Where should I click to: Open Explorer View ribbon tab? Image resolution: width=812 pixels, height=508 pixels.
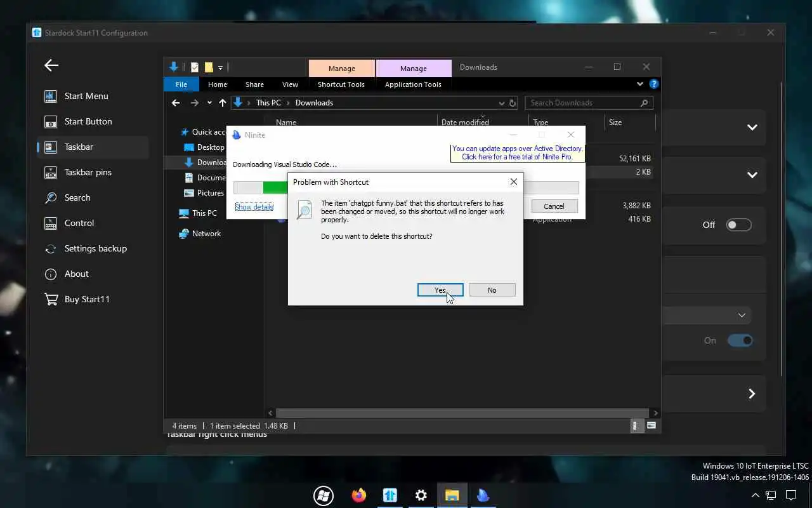click(x=290, y=84)
